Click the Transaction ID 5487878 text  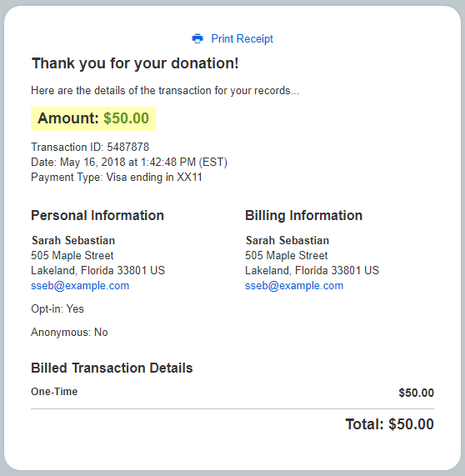tap(90, 147)
